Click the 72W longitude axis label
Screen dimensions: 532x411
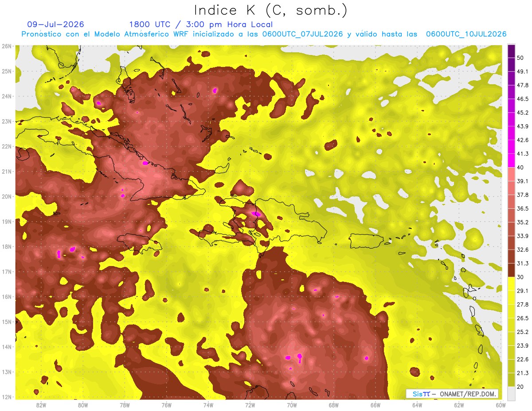point(250,405)
